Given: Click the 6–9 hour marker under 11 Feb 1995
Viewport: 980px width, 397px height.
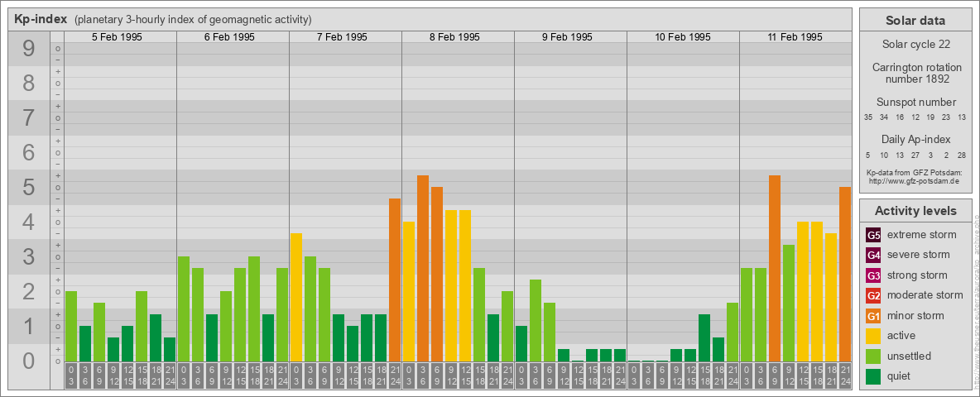Looking at the screenshot, I should 775,375.
